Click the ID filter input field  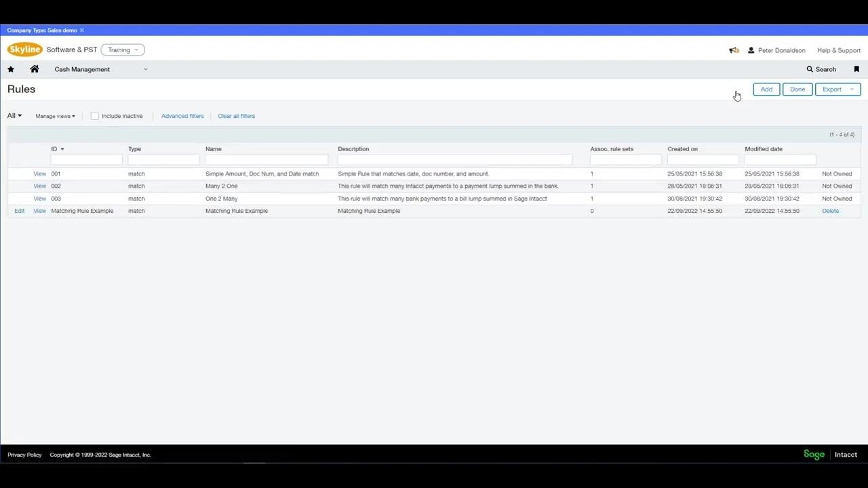pyautogui.click(x=86, y=160)
